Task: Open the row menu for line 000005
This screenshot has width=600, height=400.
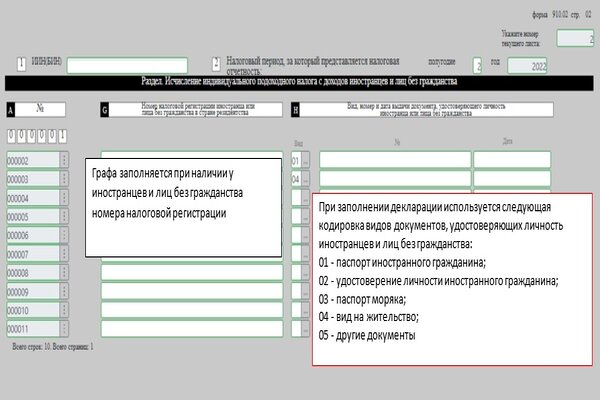Action: click(64, 216)
